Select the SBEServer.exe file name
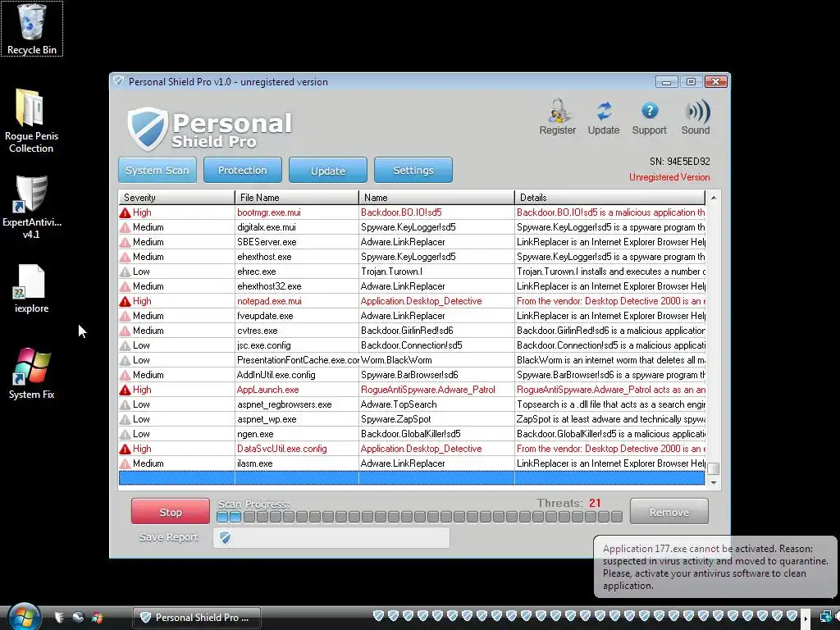This screenshot has width=840, height=630. coord(267,242)
